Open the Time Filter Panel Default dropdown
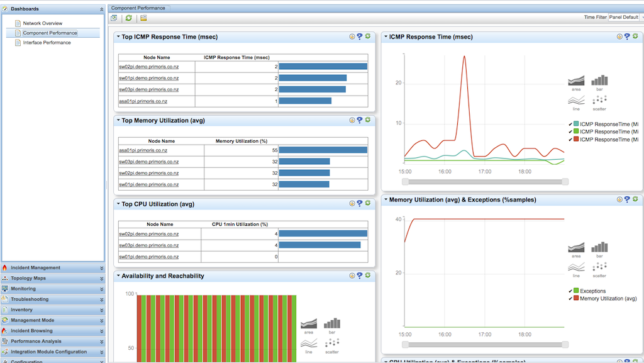The image size is (644, 363). [625, 17]
